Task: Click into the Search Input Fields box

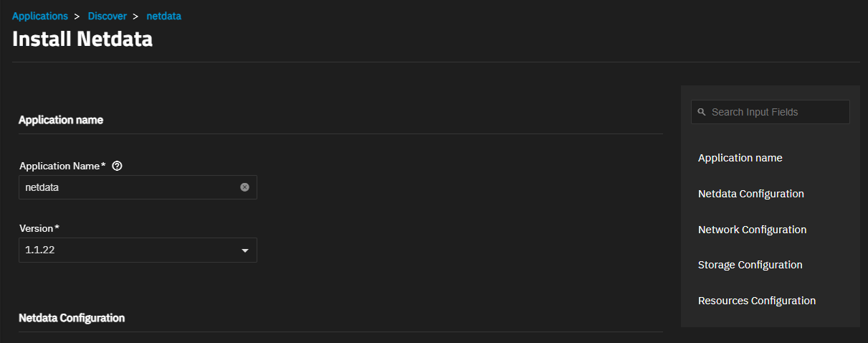Action: click(x=771, y=112)
